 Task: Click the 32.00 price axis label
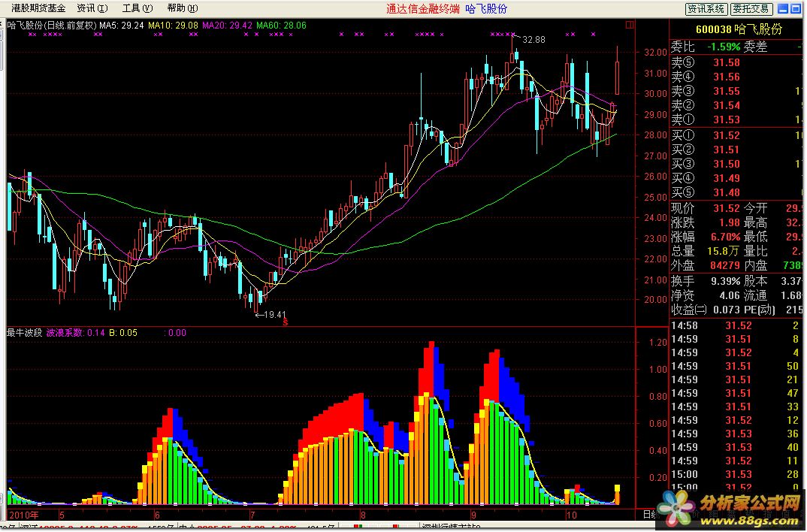click(x=655, y=53)
